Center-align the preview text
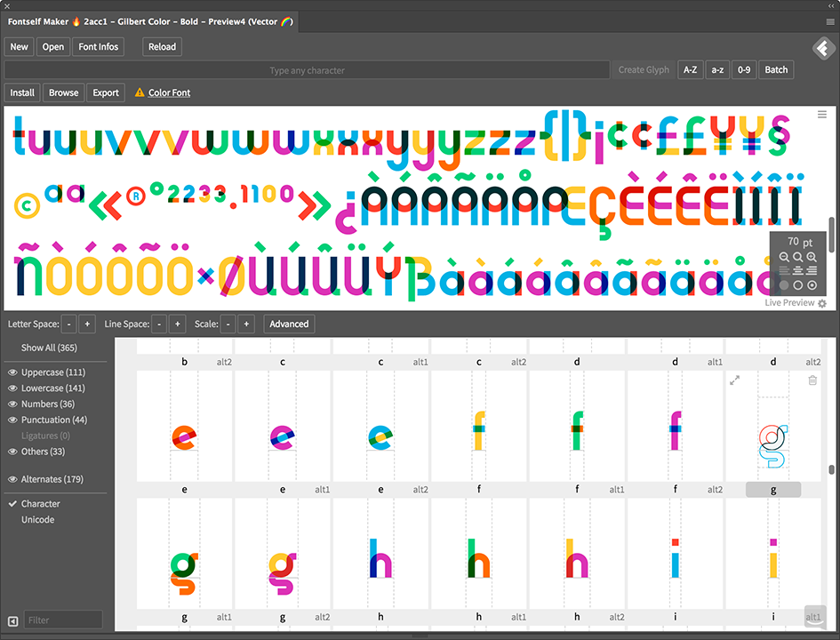This screenshot has width=840, height=640. pyautogui.click(x=797, y=270)
